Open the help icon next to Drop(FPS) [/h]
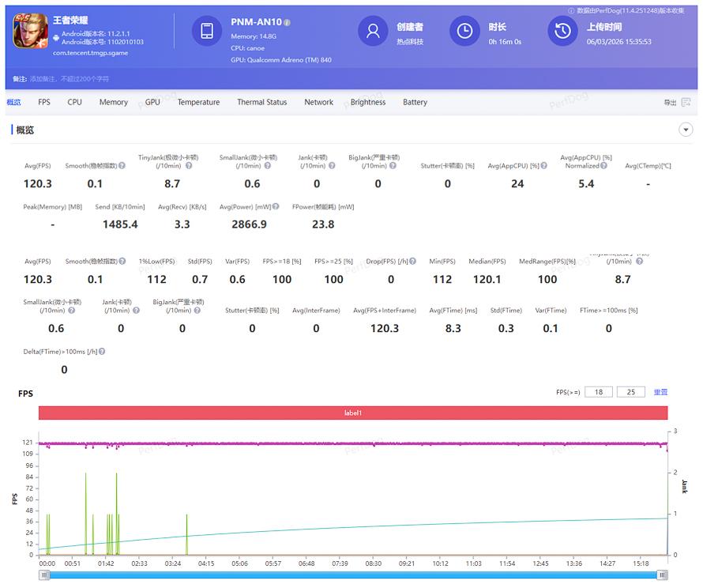Viewport: 703px width, 588px height. point(415,262)
